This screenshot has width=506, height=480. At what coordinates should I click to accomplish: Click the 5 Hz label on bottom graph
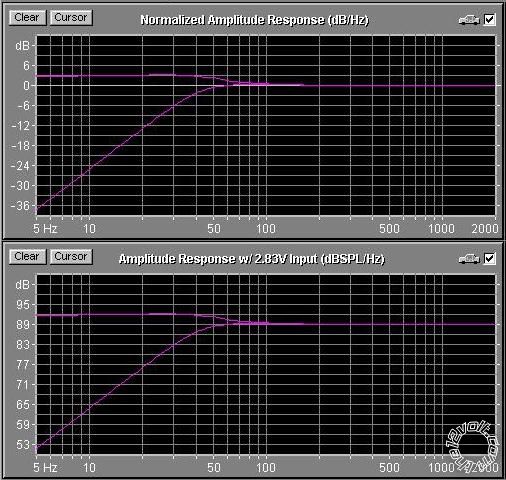click(x=45, y=468)
